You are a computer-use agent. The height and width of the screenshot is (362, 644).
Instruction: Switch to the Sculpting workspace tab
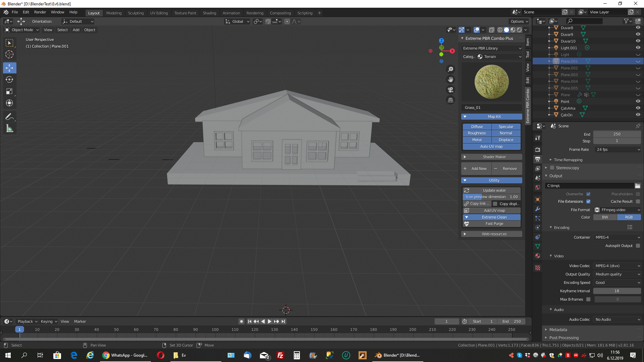point(136,13)
